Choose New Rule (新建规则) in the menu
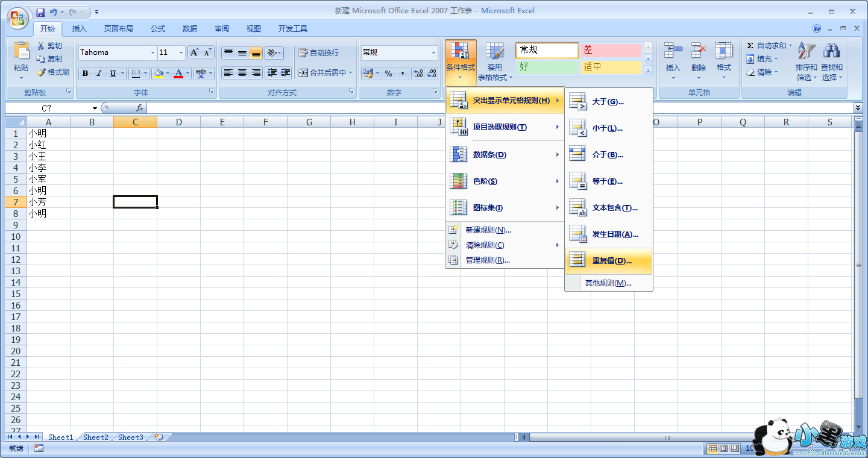Image resolution: width=868 pixels, height=458 pixels. coord(488,230)
